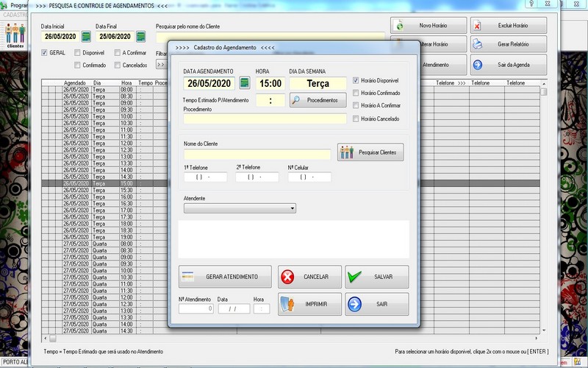This screenshot has width=588, height=368.
Task: Click the blue arrow Sair button
Action: pos(376,304)
